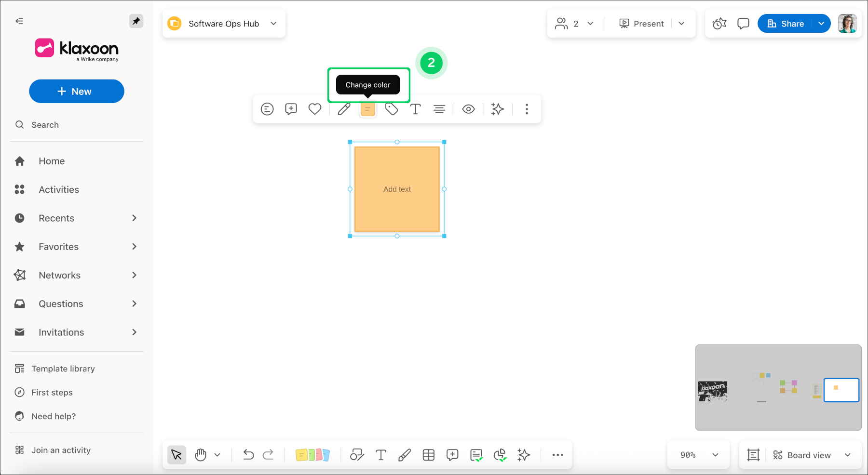
Task: Select the pencil edit icon in idea toolbar
Action: click(x=344, y=109)
